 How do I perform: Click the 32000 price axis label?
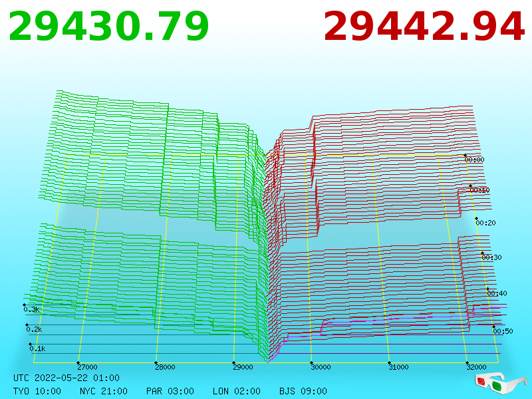(476, 367)
